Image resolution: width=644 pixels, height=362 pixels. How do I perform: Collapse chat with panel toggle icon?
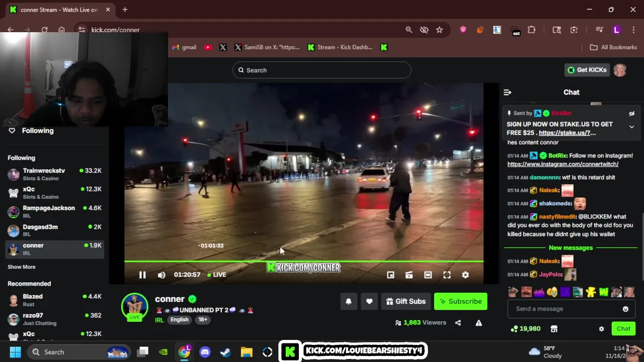pos(507,92)
